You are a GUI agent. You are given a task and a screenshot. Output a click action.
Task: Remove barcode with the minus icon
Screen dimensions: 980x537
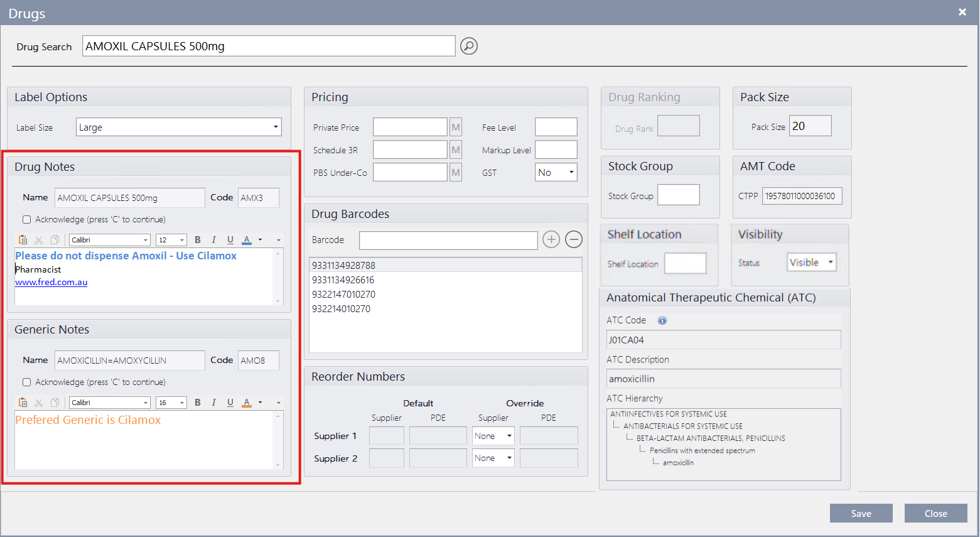click(573, 239)
